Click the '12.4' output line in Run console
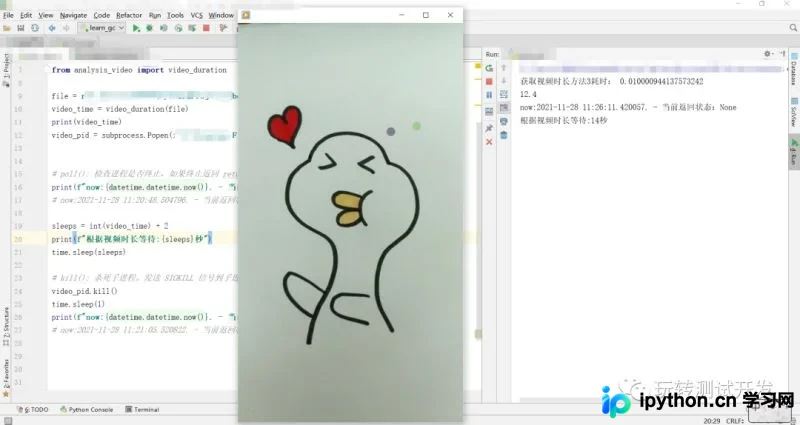This screenshot has height=425, width=800. point(528,94)
